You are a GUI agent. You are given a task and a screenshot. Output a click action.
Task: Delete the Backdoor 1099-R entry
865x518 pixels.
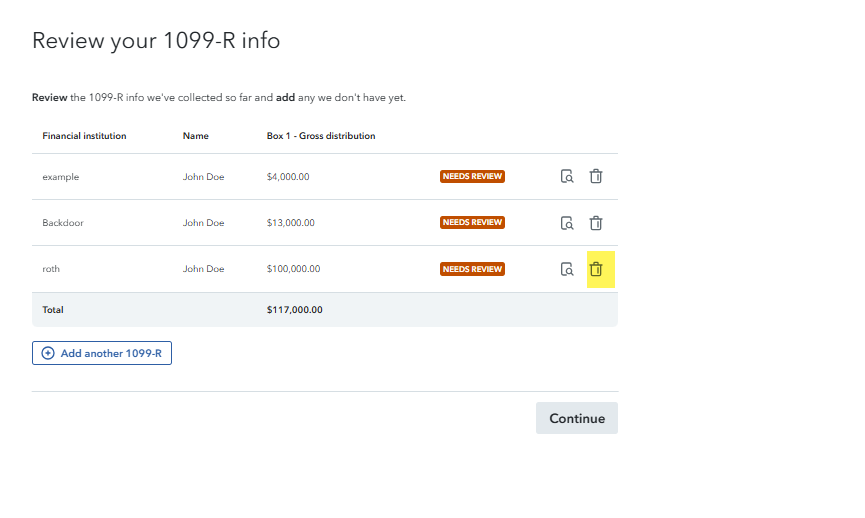click(x=596, y=223)
